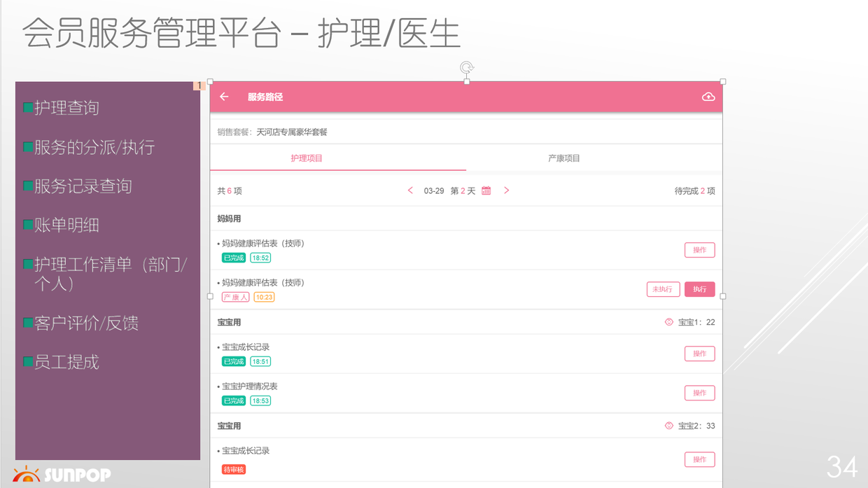Click the 宝宝用 header with 宝宝2: 33

click(x=465, y=426)
